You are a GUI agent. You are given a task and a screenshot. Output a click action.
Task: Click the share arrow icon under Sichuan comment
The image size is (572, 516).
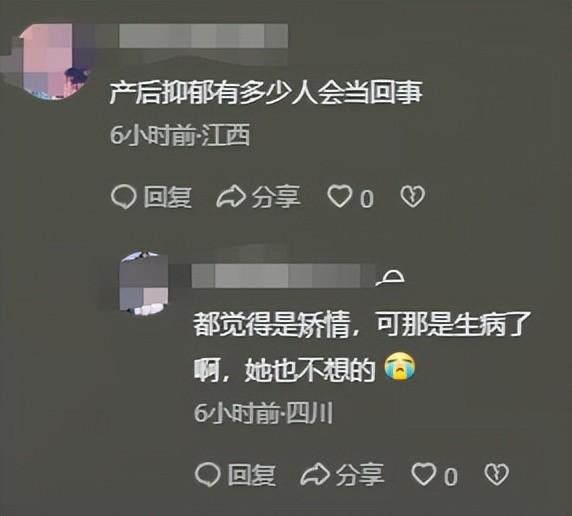314,474
